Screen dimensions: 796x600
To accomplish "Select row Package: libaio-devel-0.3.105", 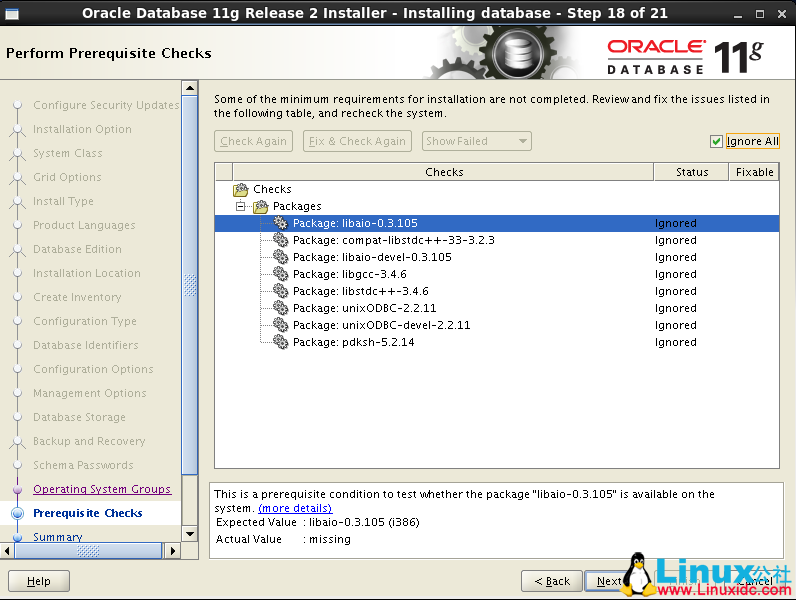I will coord(496,257).
